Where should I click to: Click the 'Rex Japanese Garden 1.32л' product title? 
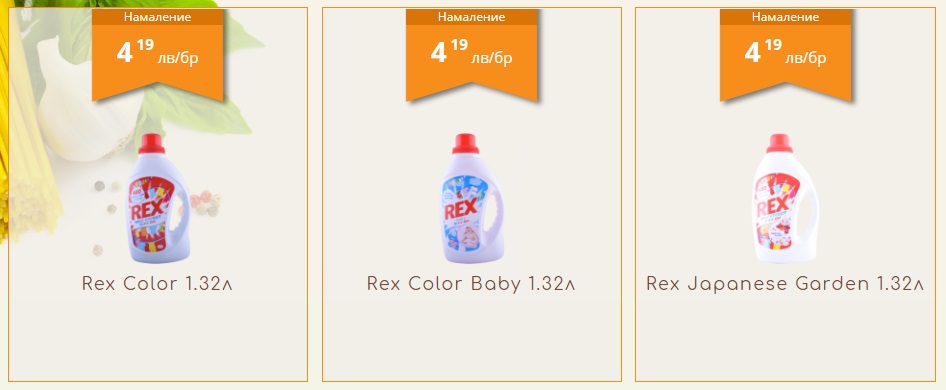tap(785, 284)
